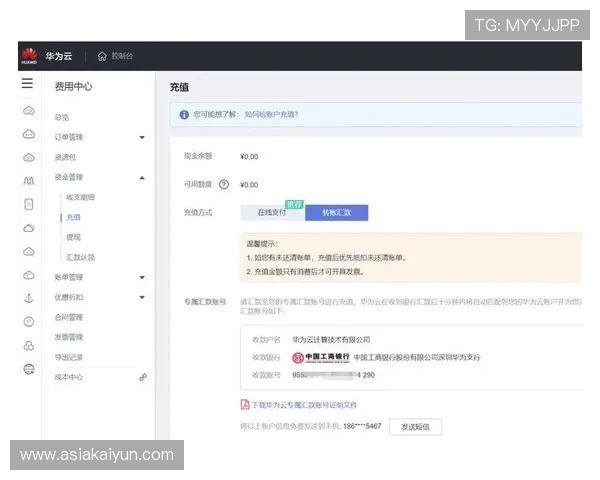Click the globe sidebar icon
Screen dimensions: 600x480
(29, 369)
